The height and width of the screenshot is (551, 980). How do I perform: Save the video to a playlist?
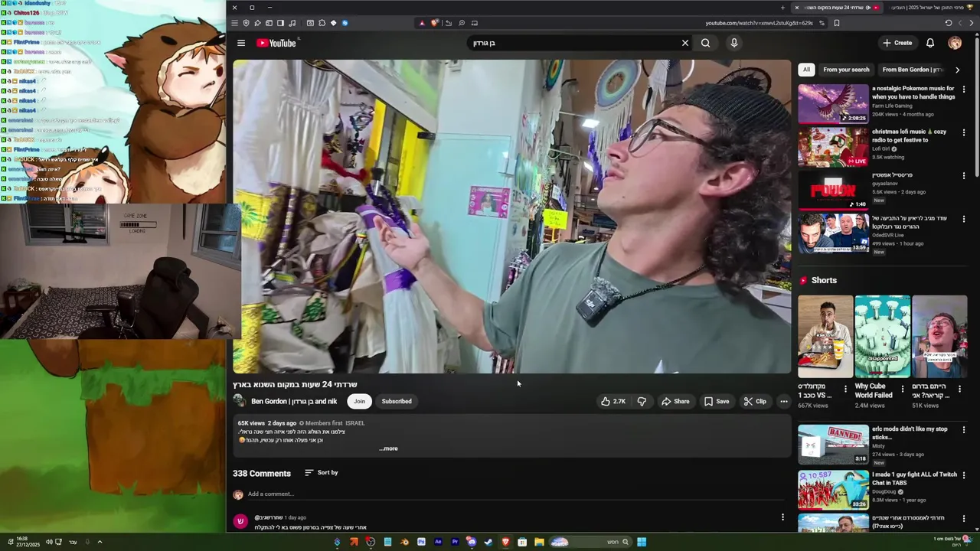(x=717, y=401)
